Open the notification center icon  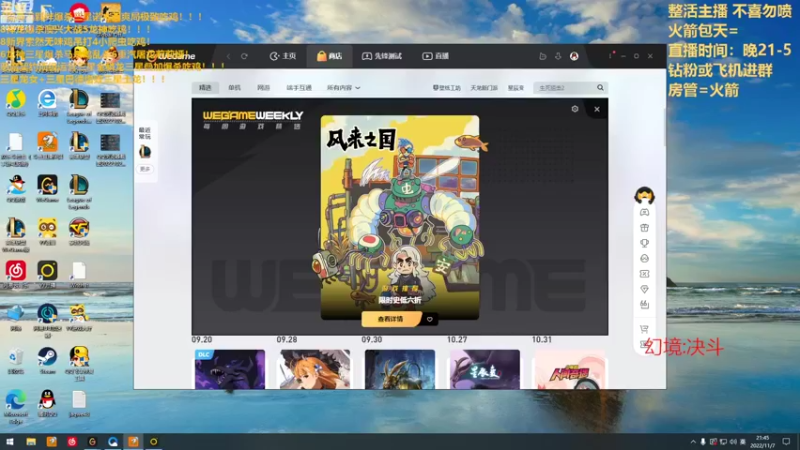point(787,442)
